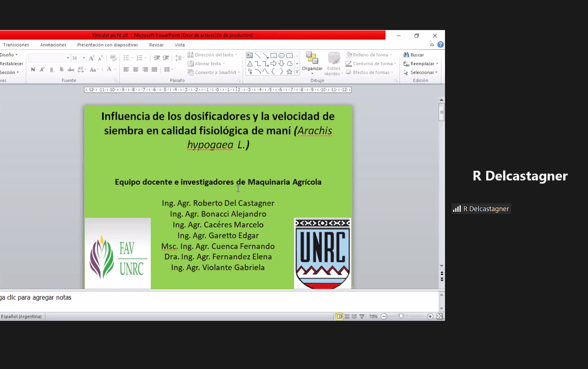The image size is (588, 369).
Task: Click the Increase Font Size icon
Action: pos(92,58)
